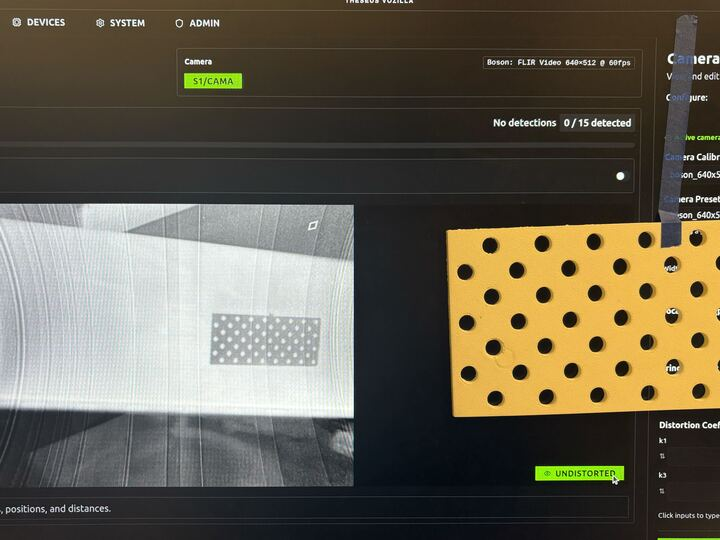Click the devices icon in navigation bar
The image size is (720, 540).
tap(17, 22)
